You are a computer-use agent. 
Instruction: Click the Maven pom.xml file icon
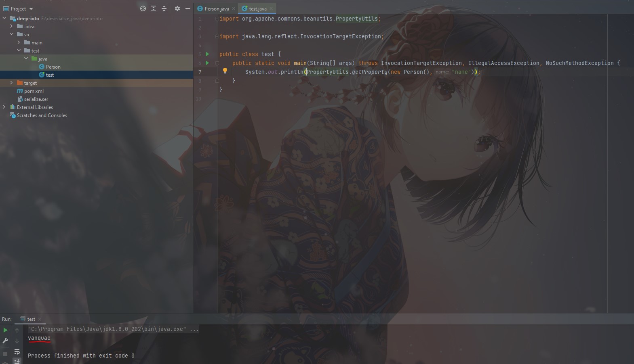pos(20,91)
